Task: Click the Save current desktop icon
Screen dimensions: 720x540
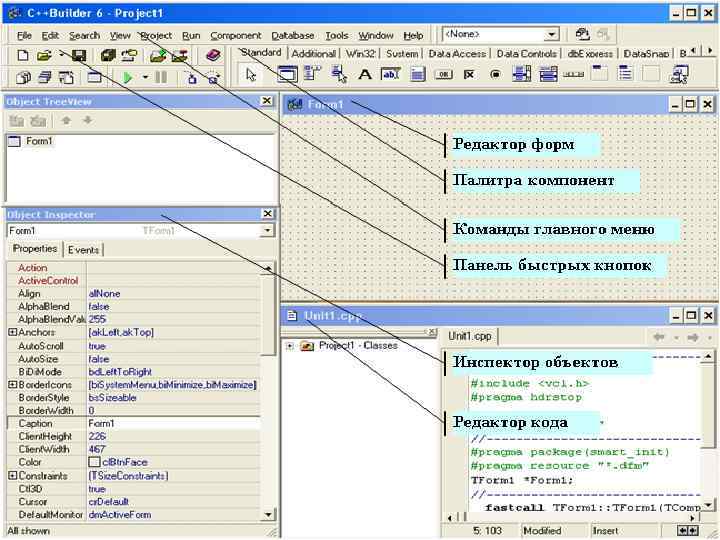Action: point(582,34)
